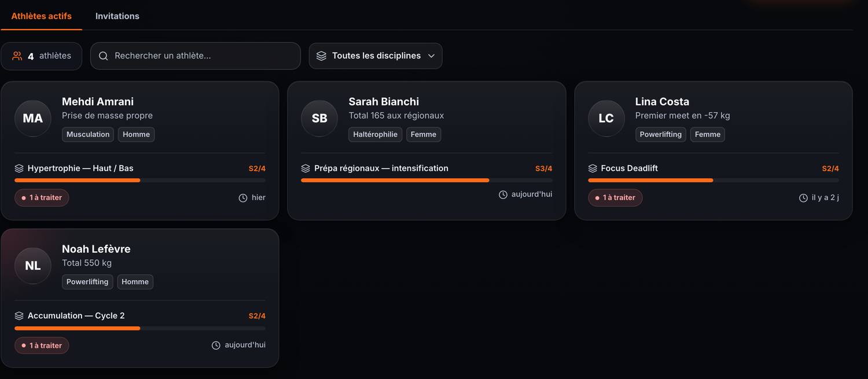This screenshot has height=379, width=868.
Task: Click the MA avatar for Mehdi Amrani
Action: pyautogui.click(x=32, y=118)
